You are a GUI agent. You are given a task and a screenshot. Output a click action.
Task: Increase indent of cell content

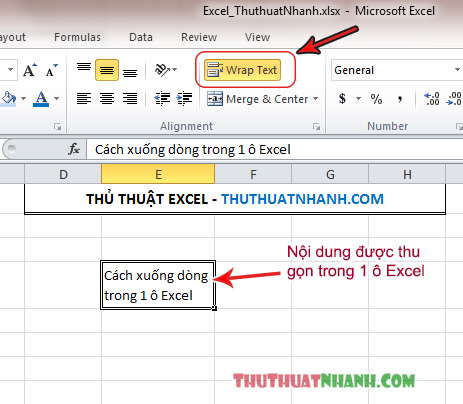click(x=184, y=99)
